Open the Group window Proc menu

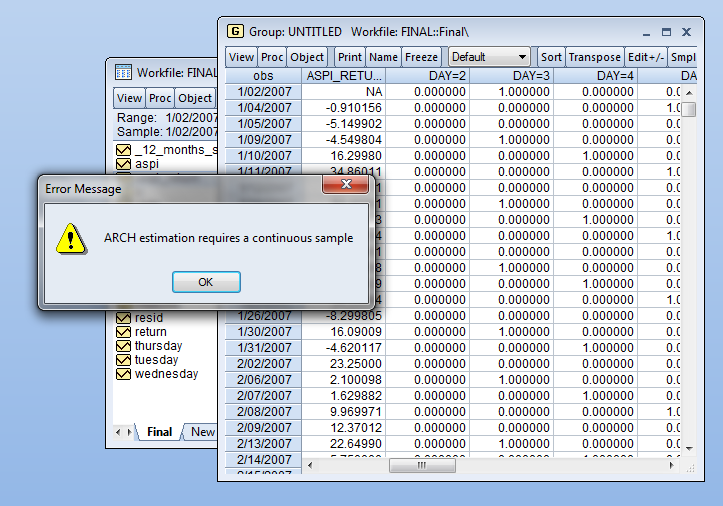[x=272, y=58]
